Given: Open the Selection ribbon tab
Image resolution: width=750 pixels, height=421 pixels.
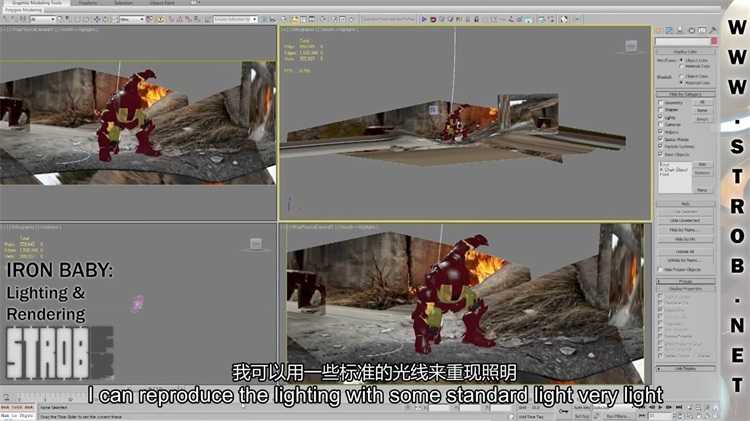Looking at the screenshot, I should (x=123, y=2).
